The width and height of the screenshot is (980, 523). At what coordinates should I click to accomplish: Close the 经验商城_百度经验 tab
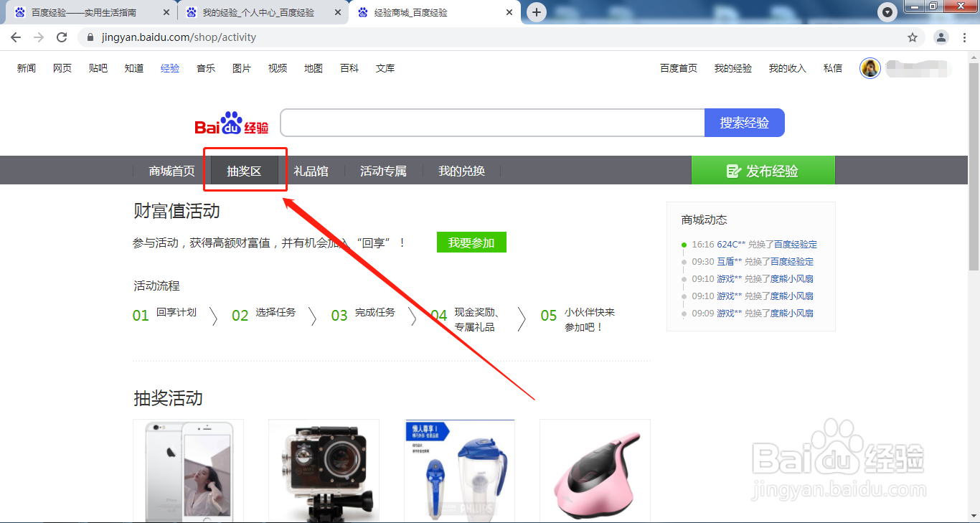(x=509, y=12)
